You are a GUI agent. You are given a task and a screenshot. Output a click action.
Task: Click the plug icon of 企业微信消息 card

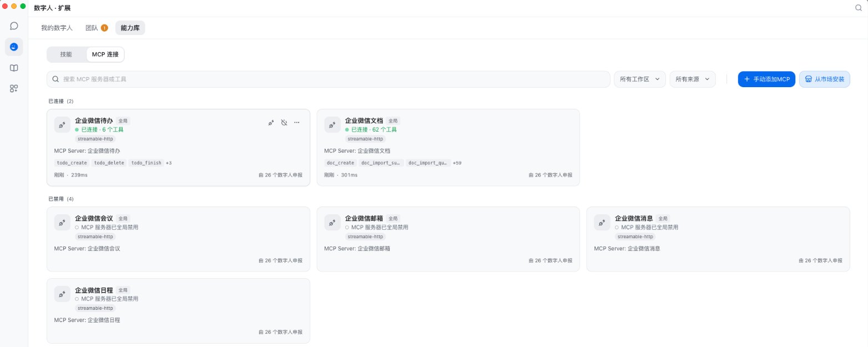[x=602, y=223]
